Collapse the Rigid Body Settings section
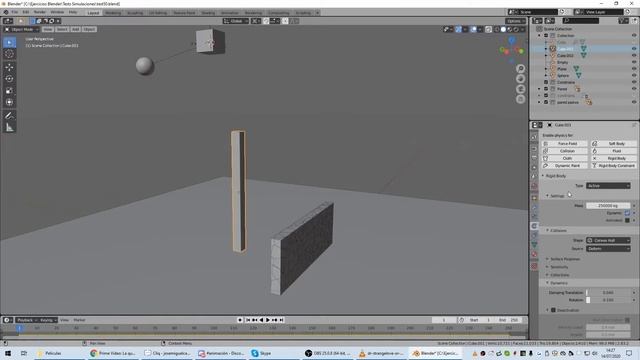The width and height of the screenshot is (640, 360). point(556,196)
